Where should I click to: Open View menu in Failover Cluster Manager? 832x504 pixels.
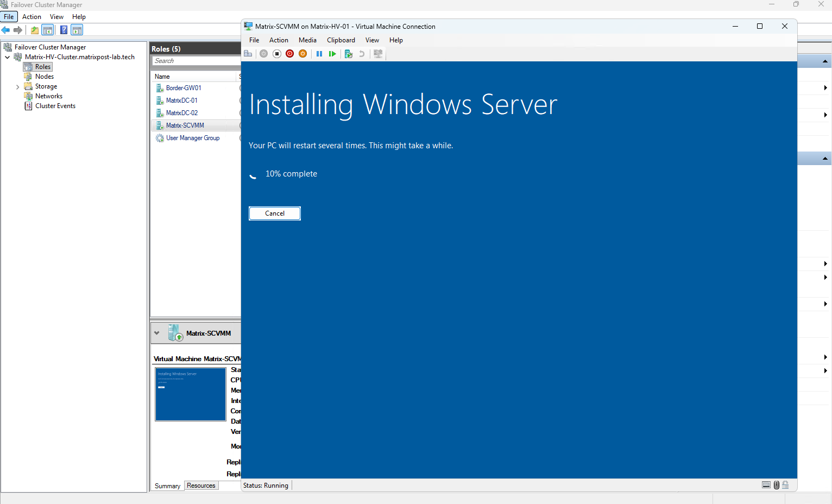tap(56, 17)
